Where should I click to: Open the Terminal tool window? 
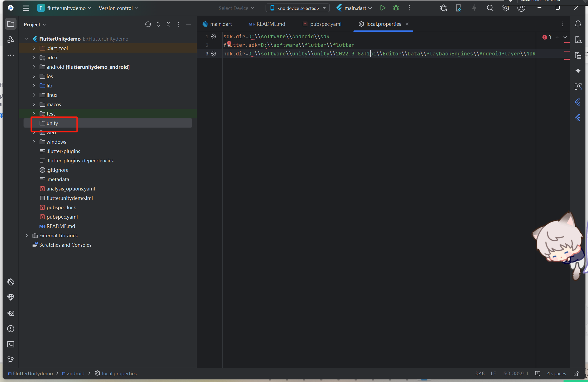pos(11,344)
